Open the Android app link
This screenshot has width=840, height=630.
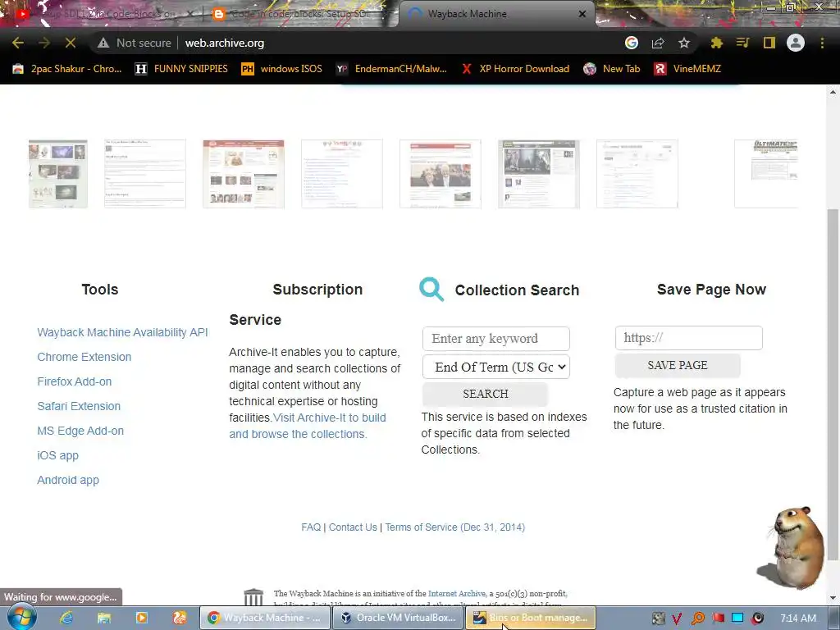[x=68, y=480]
